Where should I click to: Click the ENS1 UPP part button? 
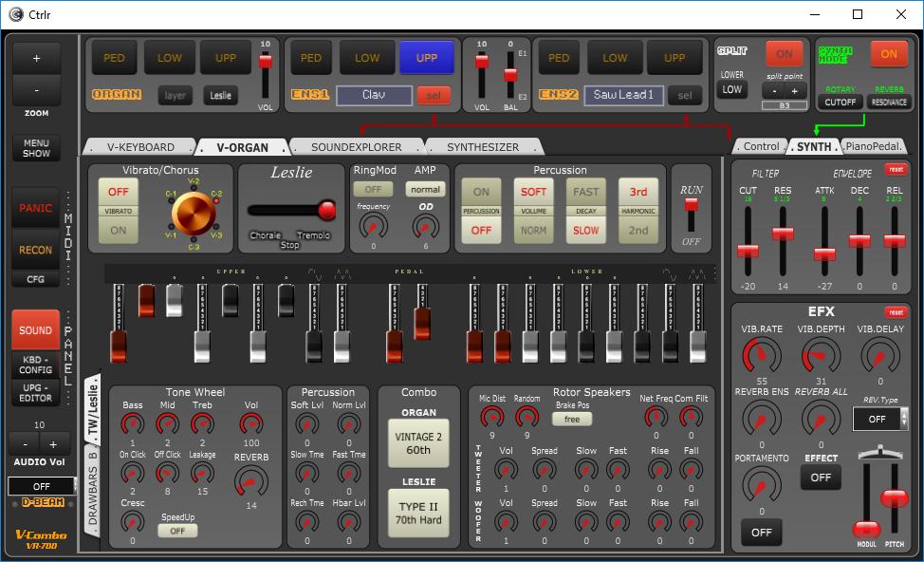click(427, 58)
